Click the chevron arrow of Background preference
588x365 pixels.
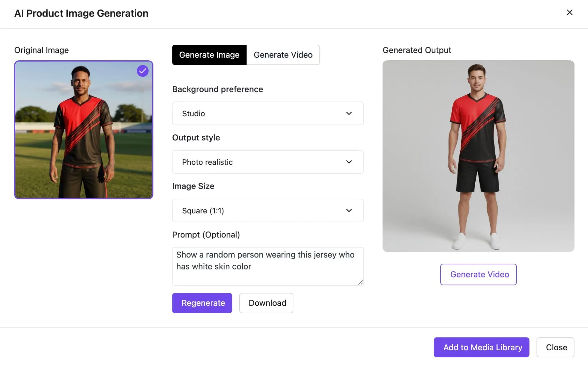pos(349,113)
